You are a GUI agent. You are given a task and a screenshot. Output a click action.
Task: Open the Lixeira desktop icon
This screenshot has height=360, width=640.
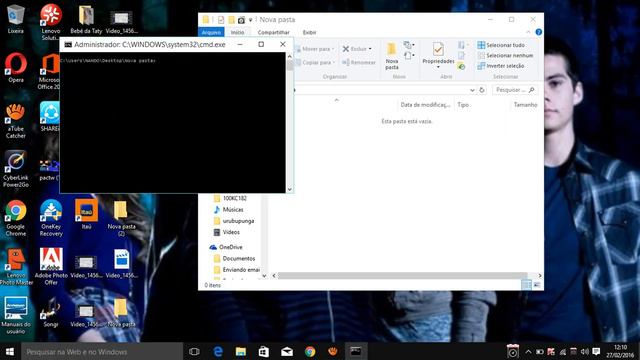pyautogui.click(x=16, y=18)
